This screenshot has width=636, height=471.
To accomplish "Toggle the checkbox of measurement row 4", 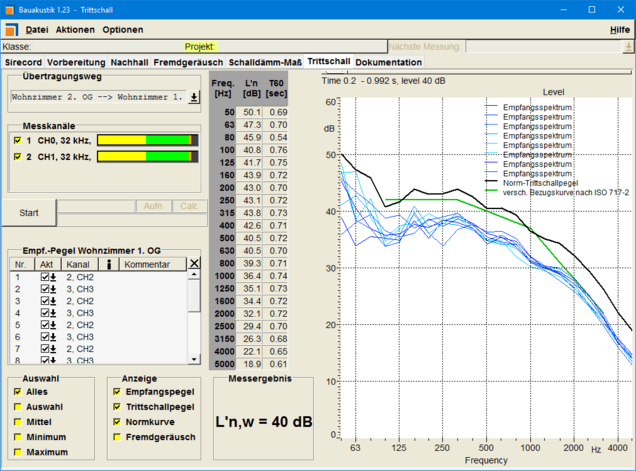I will (45, 313).
